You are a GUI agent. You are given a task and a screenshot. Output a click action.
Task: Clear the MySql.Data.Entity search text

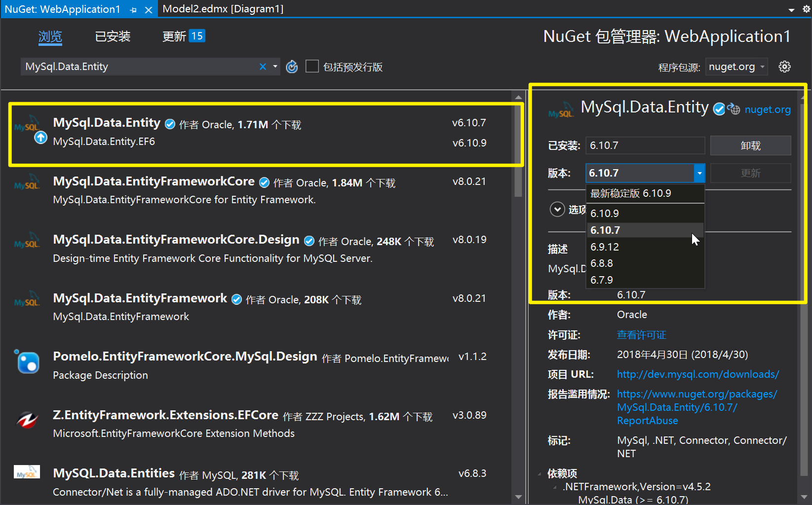(x=263, y=67)
